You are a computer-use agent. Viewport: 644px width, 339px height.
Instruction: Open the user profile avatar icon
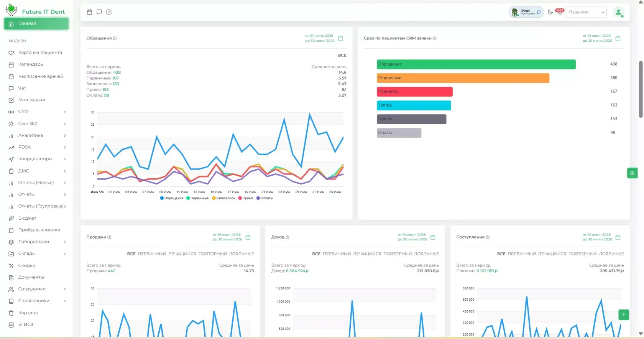click(x=618, y=12)
